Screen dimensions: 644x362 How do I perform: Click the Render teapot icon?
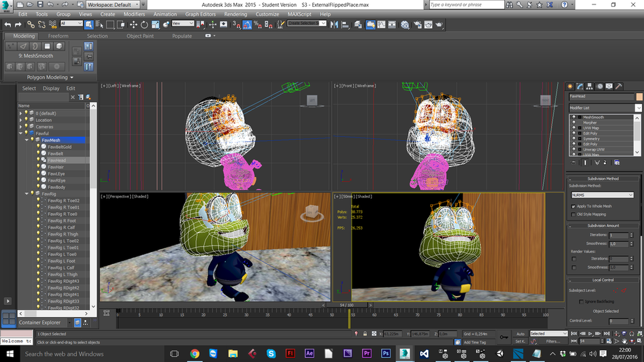click(439, 25)
